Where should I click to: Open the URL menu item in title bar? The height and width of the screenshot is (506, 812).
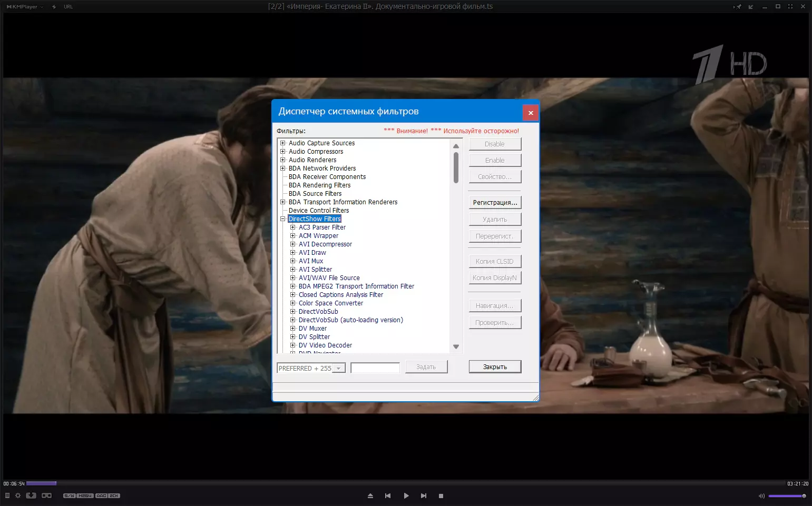pos(69,7)
